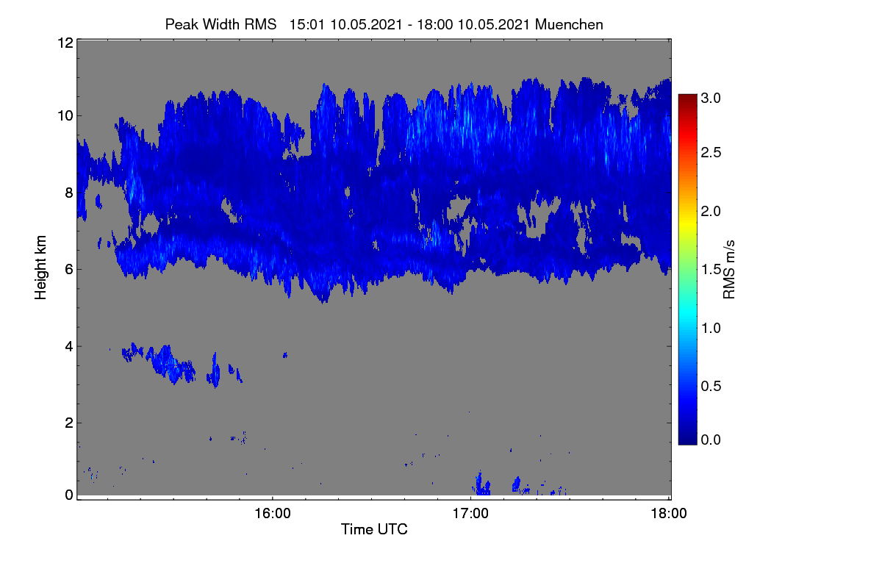The height and width of the screenshot is (588, 882).
Task: Click the 18:00 time axis tick label
Action: pyautogui.click(x=669, y=514)
